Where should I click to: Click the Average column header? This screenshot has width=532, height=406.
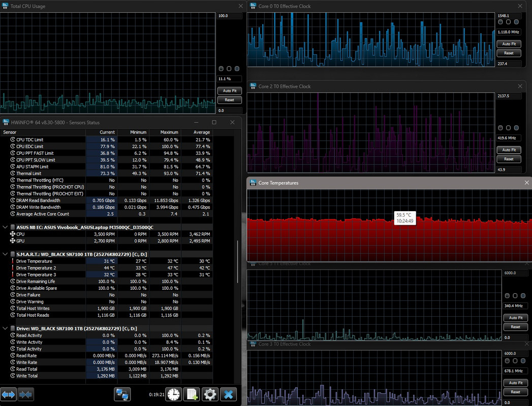pyautogui.click(x=197, y=132)
